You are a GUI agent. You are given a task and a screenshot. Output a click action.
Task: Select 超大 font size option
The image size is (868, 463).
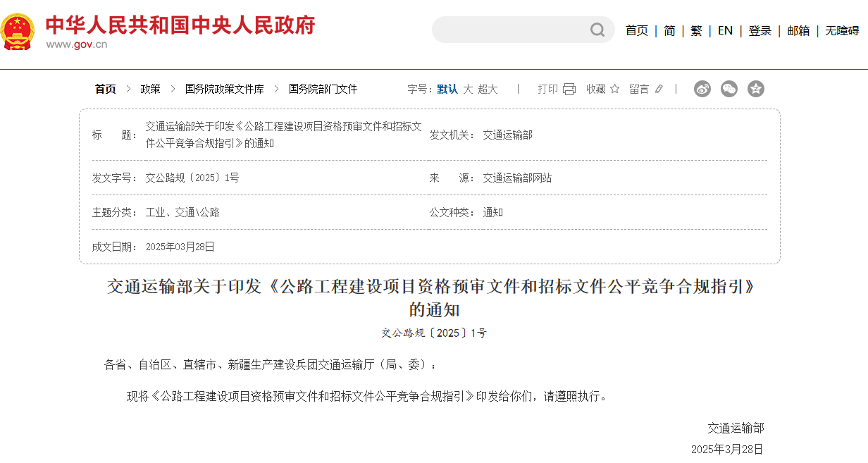(487, 89)
